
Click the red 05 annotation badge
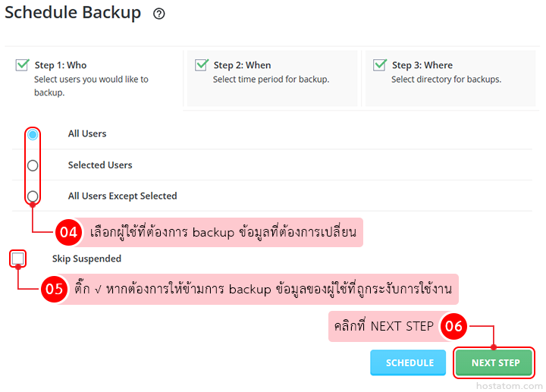click(54, 290)
